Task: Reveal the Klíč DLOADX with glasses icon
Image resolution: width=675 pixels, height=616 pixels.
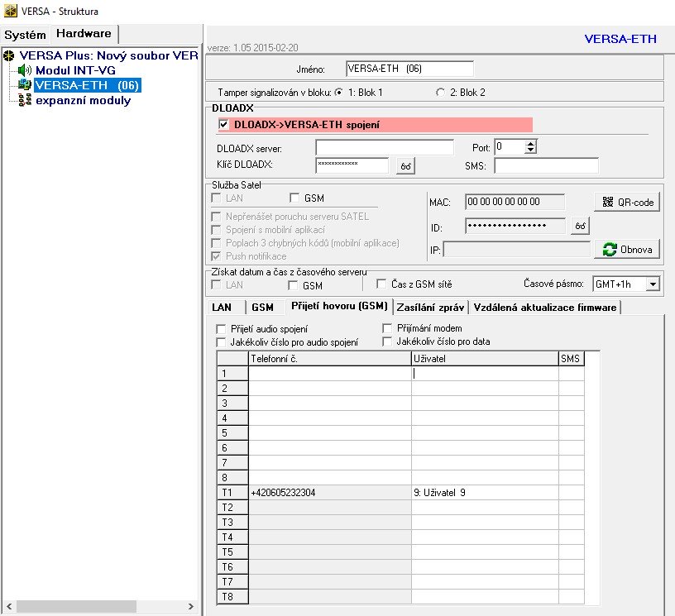Action: coord(405,166)
